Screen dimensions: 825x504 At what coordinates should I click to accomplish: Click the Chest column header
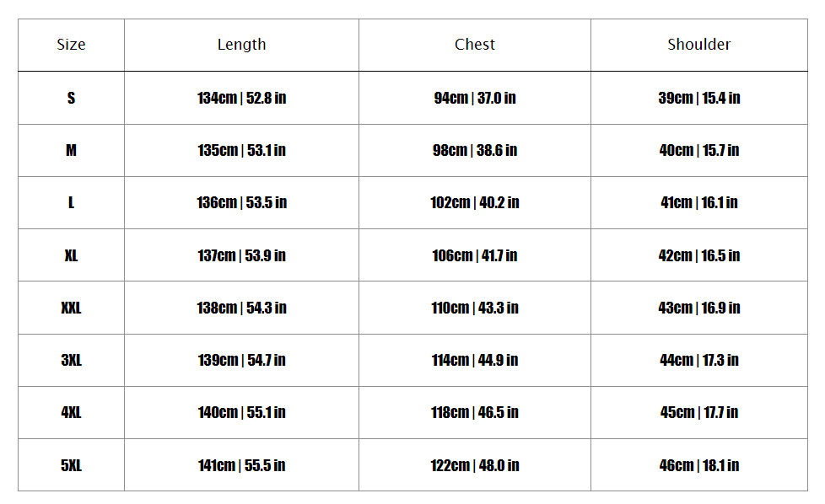(475, 45)
